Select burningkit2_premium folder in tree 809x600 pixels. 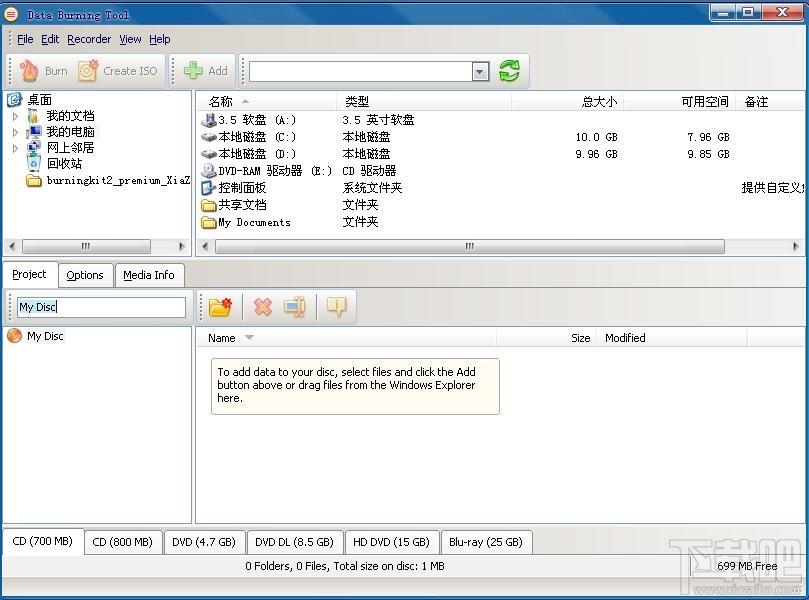[118, 181]
